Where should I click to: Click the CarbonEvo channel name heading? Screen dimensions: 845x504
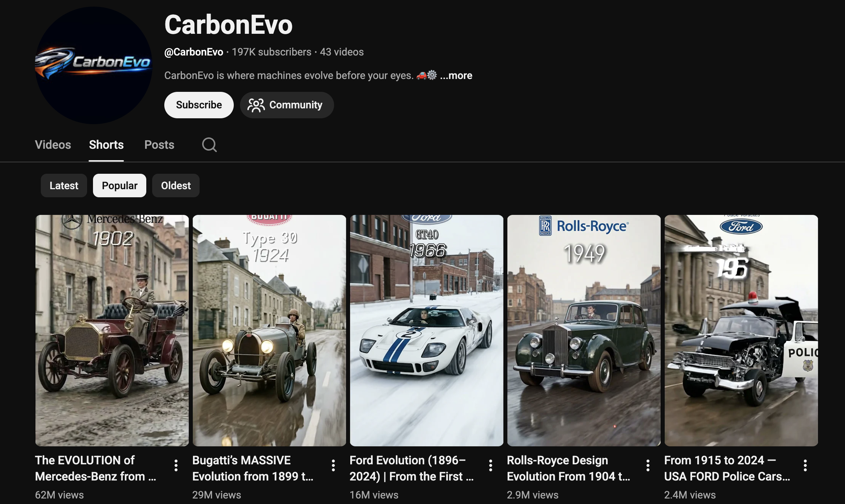click(228, 25)
